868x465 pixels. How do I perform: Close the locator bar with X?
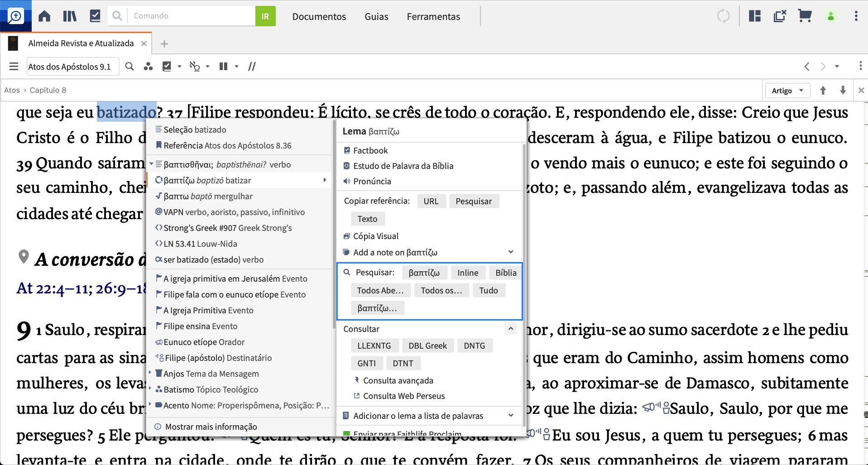point(861,91)
